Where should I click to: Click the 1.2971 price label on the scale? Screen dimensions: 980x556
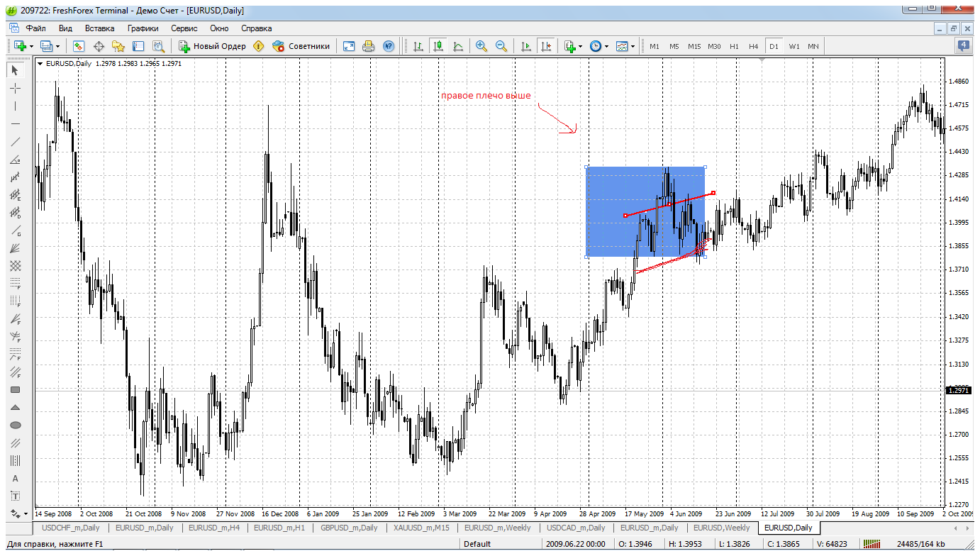click(x=960, y=390)
